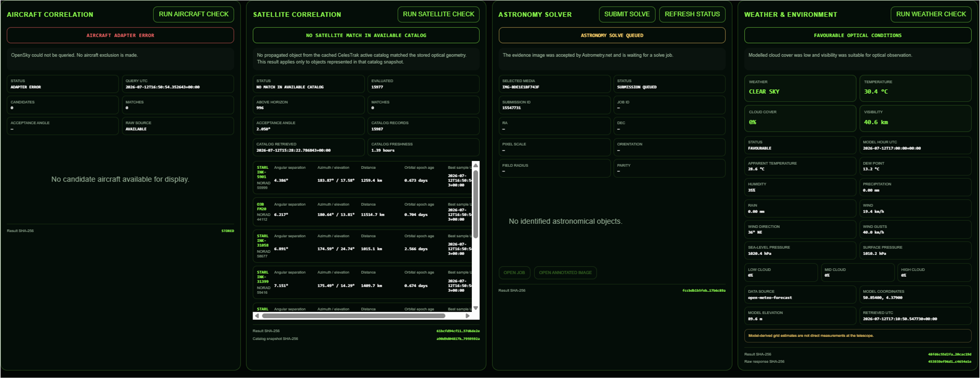Click SEA-LEVEL PRESSURE 1020.4 hPa value
The height and width of the screenshot is (378, 980).
pyautogui.click(x=760, y=254)
